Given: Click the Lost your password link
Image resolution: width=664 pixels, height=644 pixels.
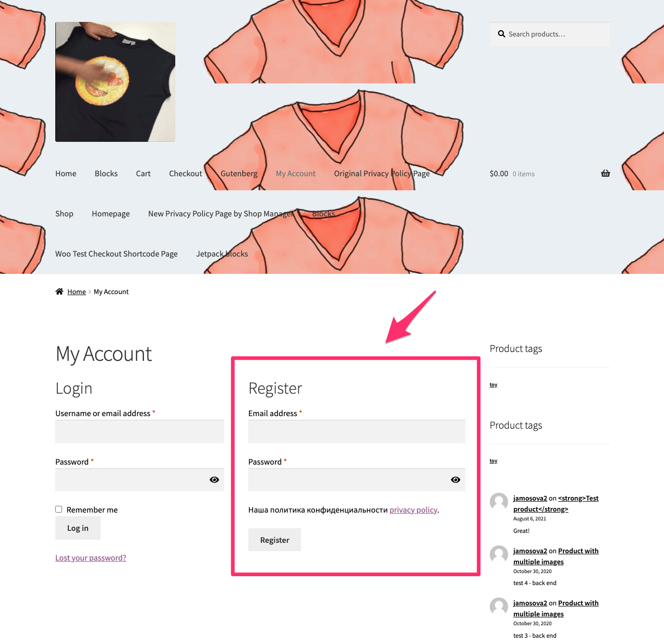Looking at the screenshot, I should click(x=90, y=557).
